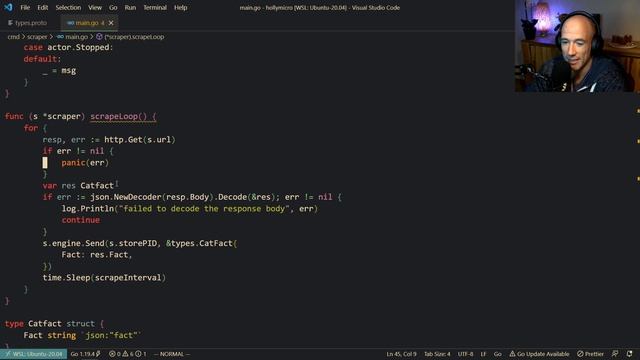The width and height of the screenshot is (640, 360).
Task: Click the Prettier status item
Action: (590, 354)
